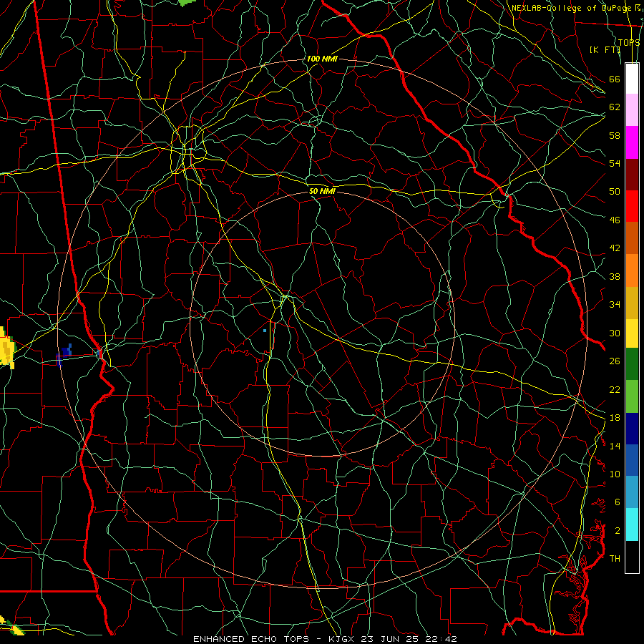The height and width of the screenshot is (644, 644).
Task: Click the white swatch atop the echo-tops legend
Action: click(632, 79)
